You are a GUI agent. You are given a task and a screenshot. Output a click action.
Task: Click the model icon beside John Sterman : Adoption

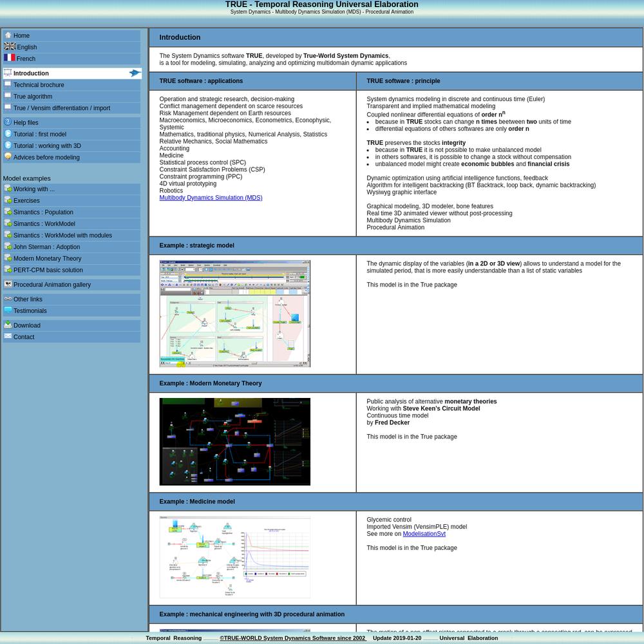[8, 246]
